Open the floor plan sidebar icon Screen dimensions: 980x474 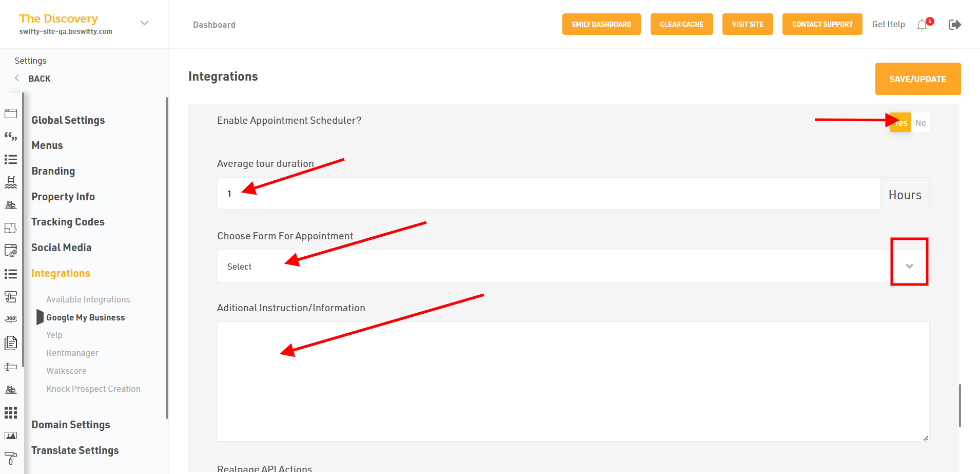click(x=11, y=228)
